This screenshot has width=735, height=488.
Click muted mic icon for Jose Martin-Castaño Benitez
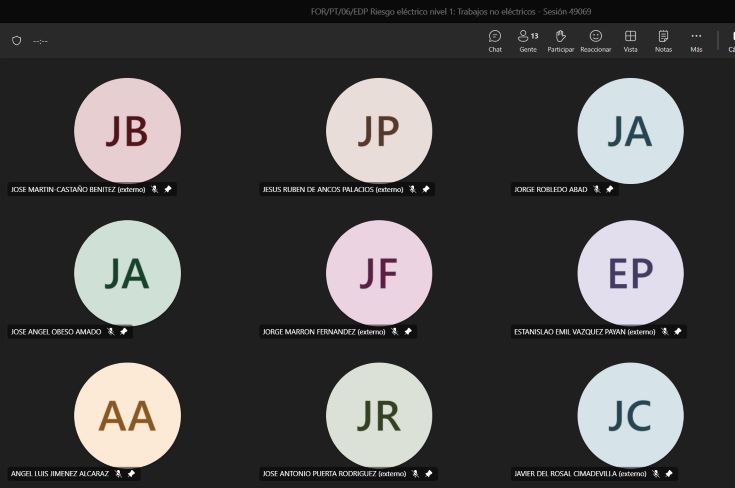click(x=154, y=189)
